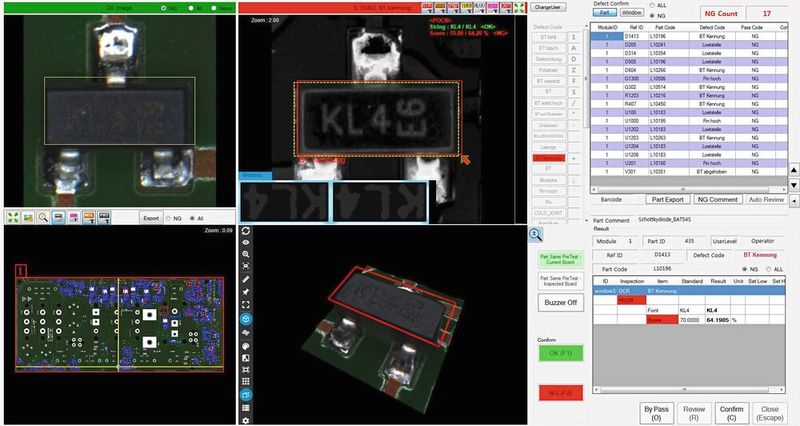This screenshot has width=800, height=426.
Task: Click the grid icon in the 3D toolbar
Action: tap(246, 382)
